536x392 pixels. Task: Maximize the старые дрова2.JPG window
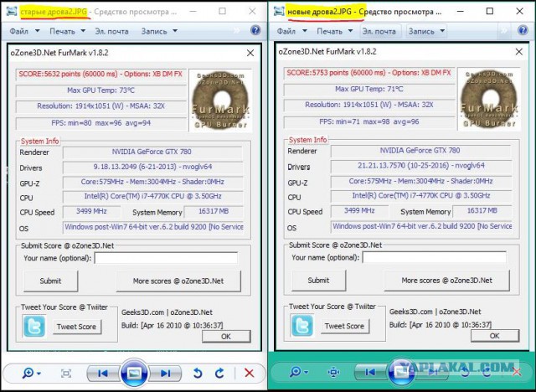pos(222,11)
